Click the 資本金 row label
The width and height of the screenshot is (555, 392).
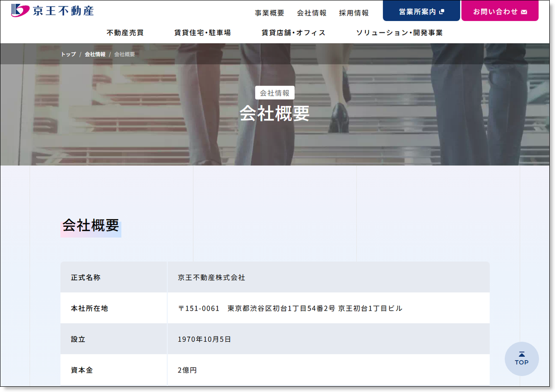click(x=114, y=370)
